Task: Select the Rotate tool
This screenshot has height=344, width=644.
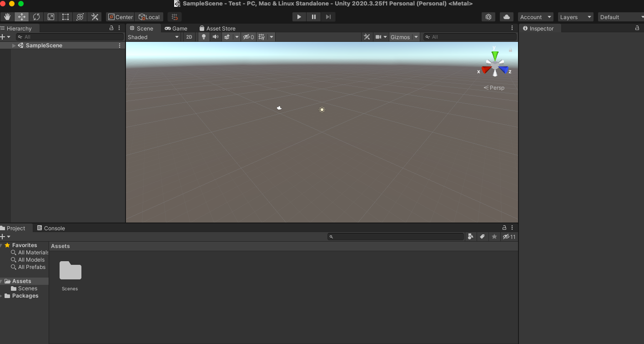Action: (36, 17)
